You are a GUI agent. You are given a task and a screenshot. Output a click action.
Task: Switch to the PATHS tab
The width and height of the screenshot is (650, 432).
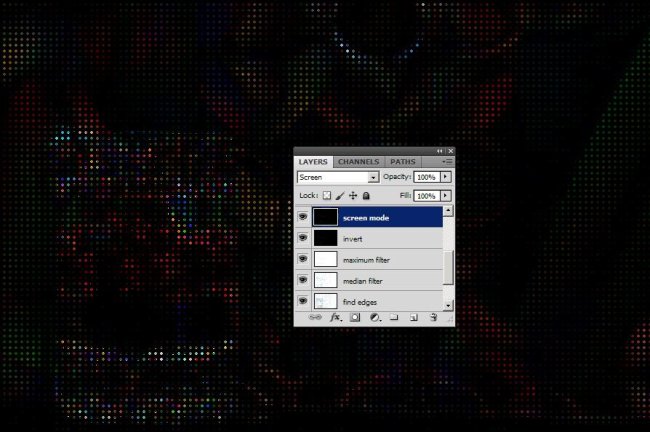(x=403, y=162)
